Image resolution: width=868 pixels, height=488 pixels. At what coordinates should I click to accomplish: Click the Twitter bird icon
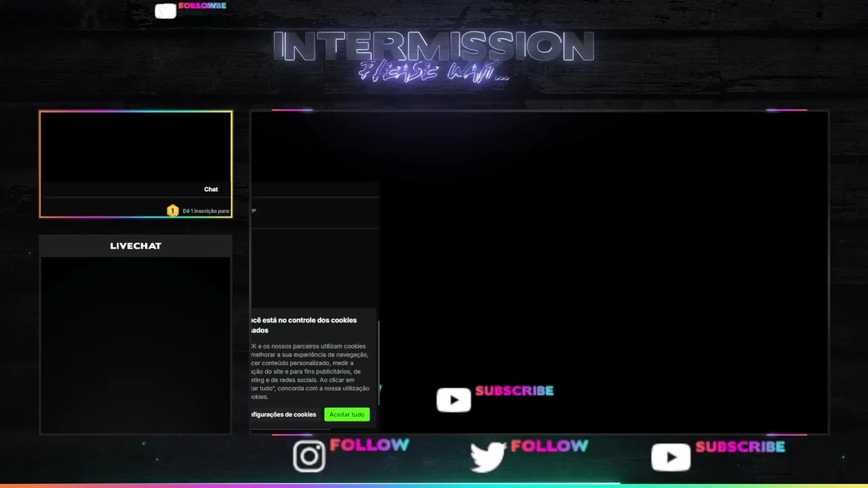[x=488, y=456]
